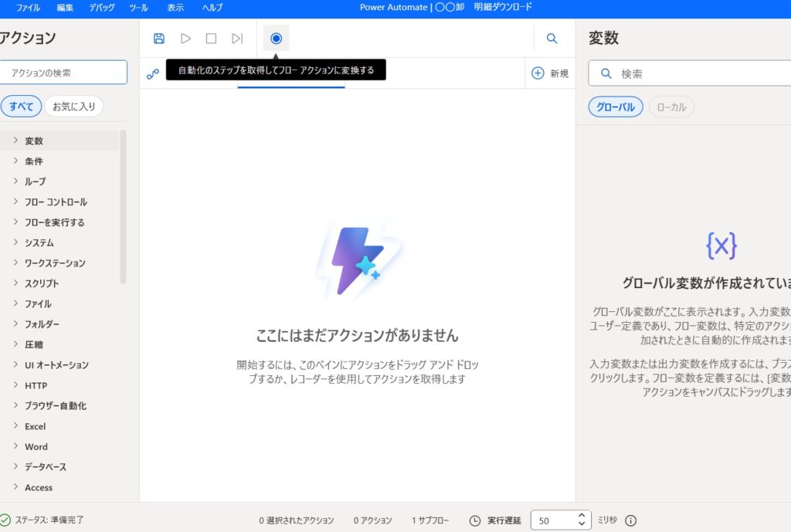The image size is (791, 532).
Task: Open the ヘルプ menu
Action: 212,8
